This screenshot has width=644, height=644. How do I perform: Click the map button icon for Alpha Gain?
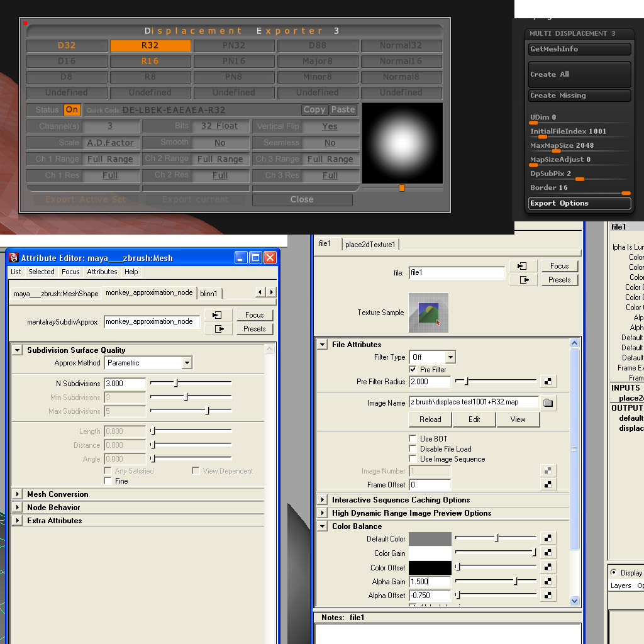[548, 582]
